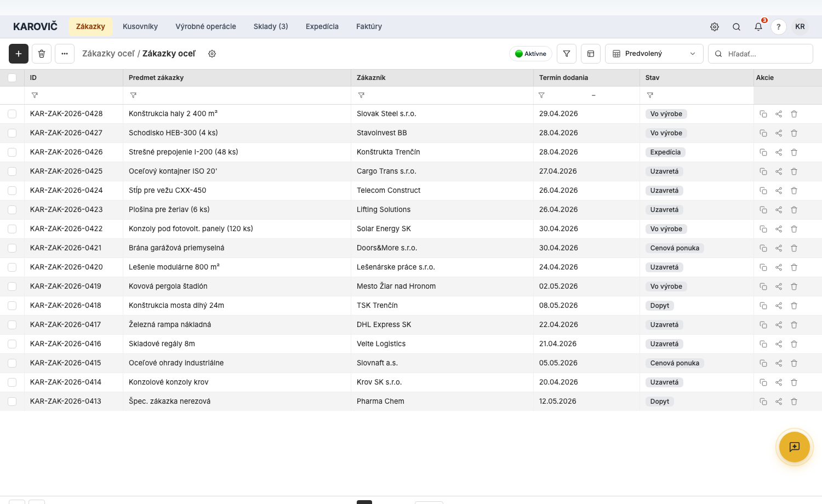Share order KAR-ZAK-2026-0415
The height and width of the screenshot is (504, 822).
click(x=779, y=363)
